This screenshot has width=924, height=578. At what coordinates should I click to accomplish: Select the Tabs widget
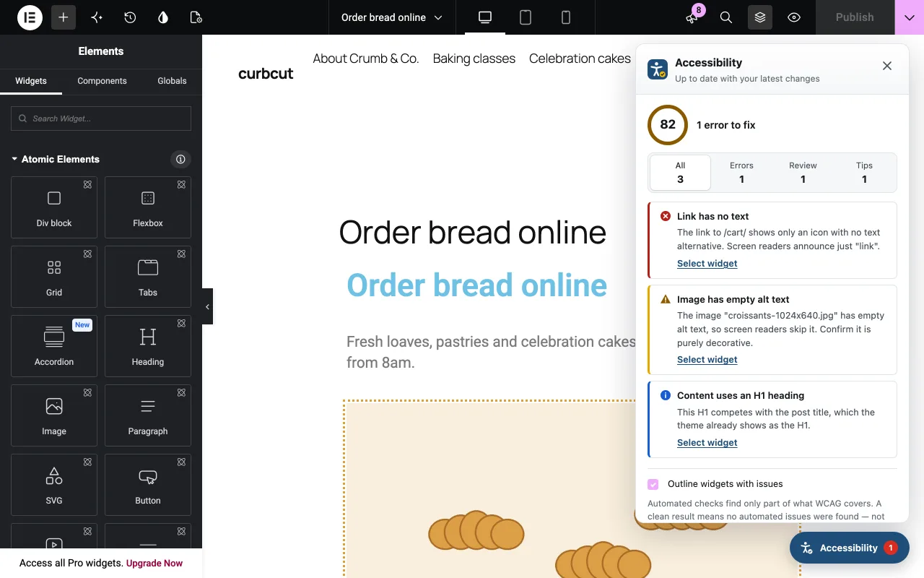(x=148, y=277)
